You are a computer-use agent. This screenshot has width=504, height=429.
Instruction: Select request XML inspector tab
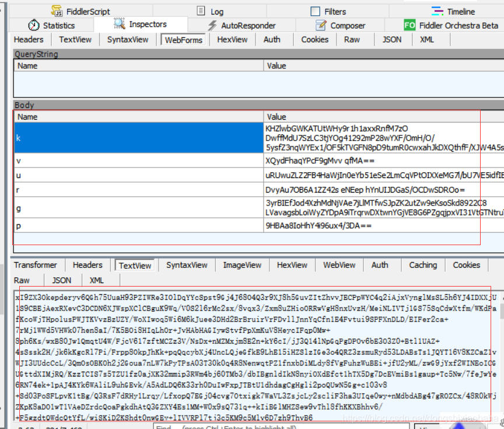(x=427, y=40)
